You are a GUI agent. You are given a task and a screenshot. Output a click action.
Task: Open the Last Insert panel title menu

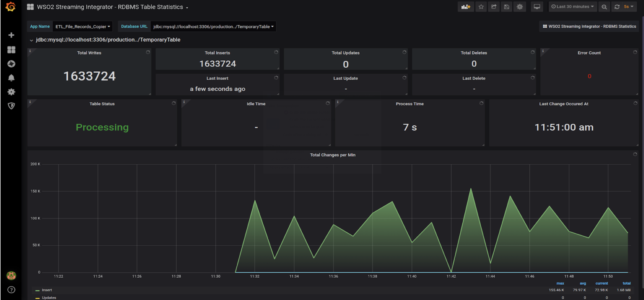click(217, 78)
